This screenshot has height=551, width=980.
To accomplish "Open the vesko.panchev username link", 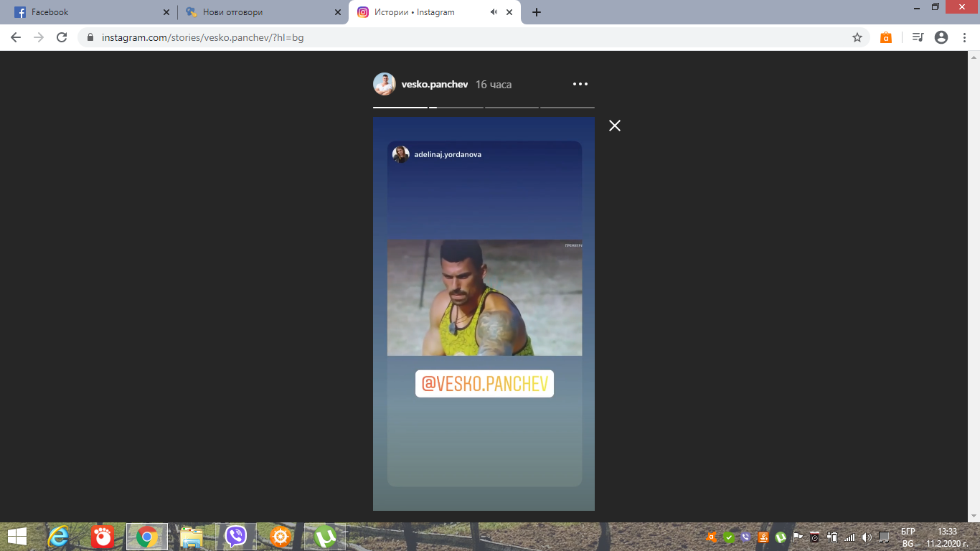I will point(435,85).
